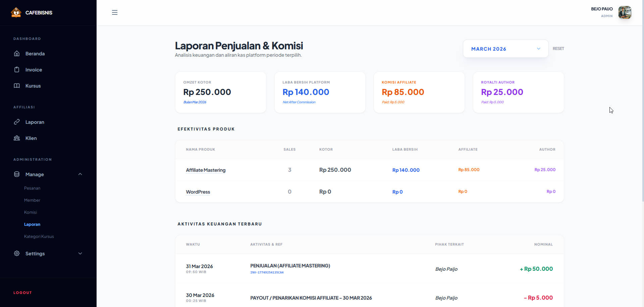Viewport: 644px width, 307px height.
Task: Select the Kursus book icon
Action: [x=17, y=86]
